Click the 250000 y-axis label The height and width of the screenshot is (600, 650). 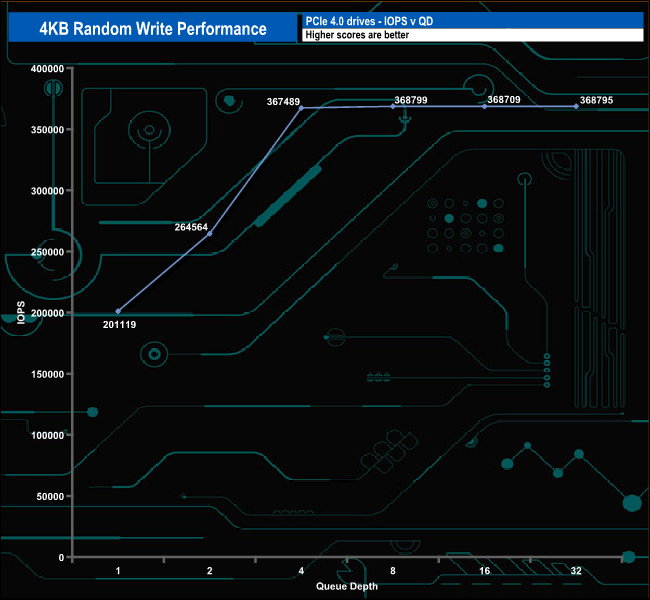[48, 252]
